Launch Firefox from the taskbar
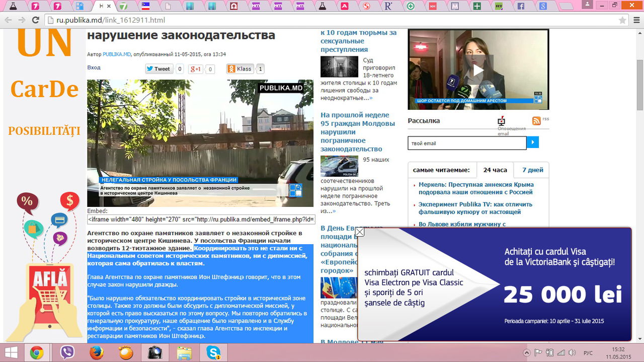The height and width of the screenshot is (362, 644). [97, 353]
